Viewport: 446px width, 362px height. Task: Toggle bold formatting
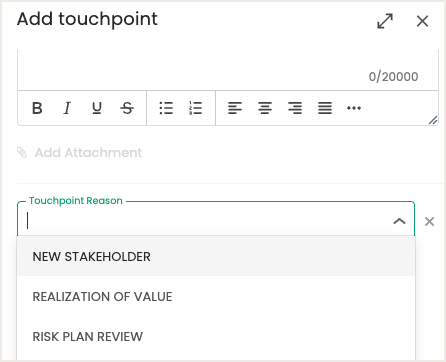point(37,108)
